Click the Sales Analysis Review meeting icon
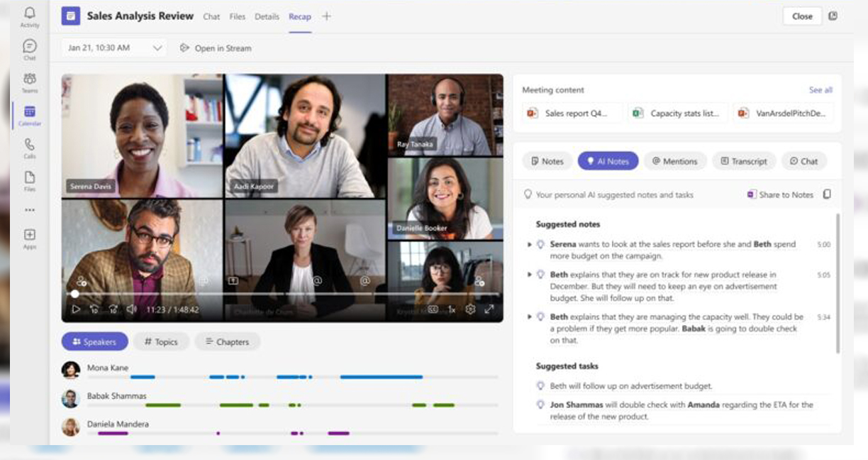The width and height of the screenshot is (868, 460). (70, 16)
